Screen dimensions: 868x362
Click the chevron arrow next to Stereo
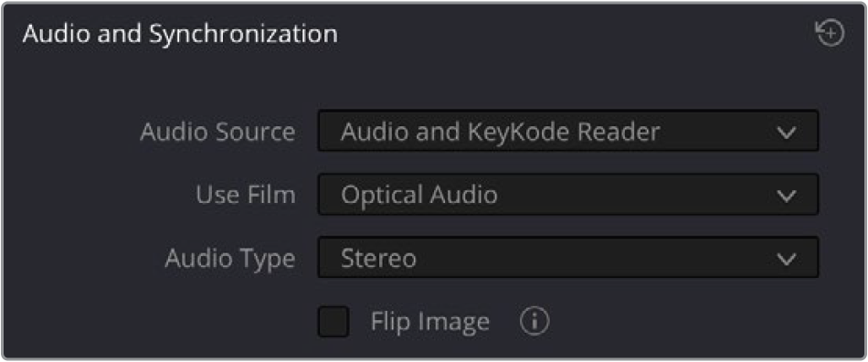point(786,259)
